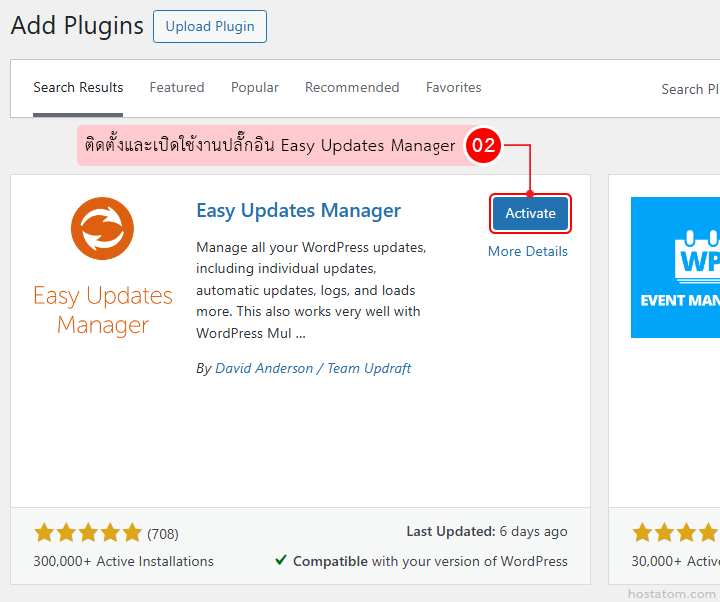Screen dimensions: 720x602
Task: Click the fifth star of Easy Updates Manager rating
Action: tap(132, 533)
